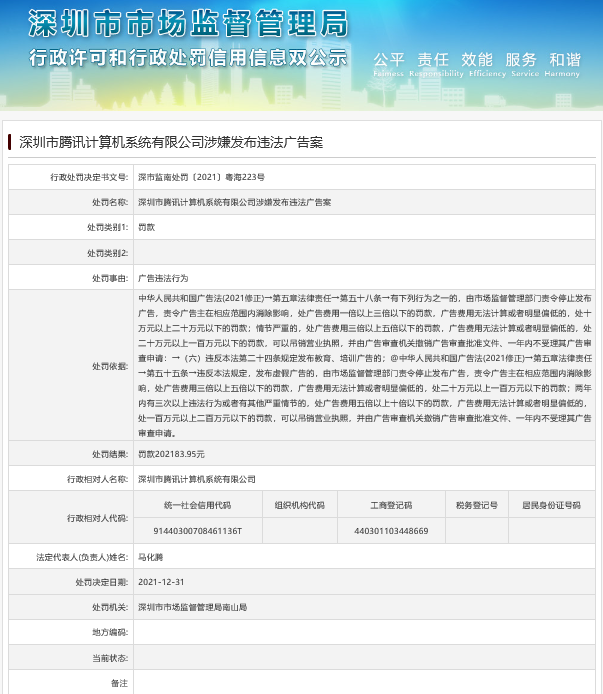Select the date 2021-12-31
603x694 pixels.
(161, 582)
